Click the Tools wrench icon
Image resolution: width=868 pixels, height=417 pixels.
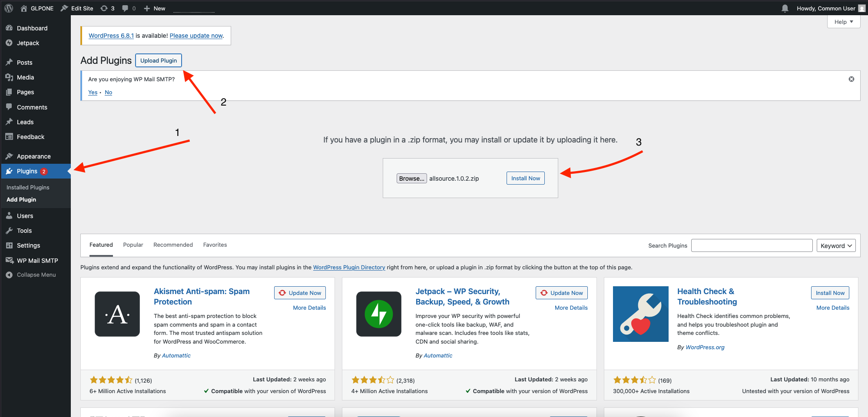pyautogui.click(x=9, y=230)
